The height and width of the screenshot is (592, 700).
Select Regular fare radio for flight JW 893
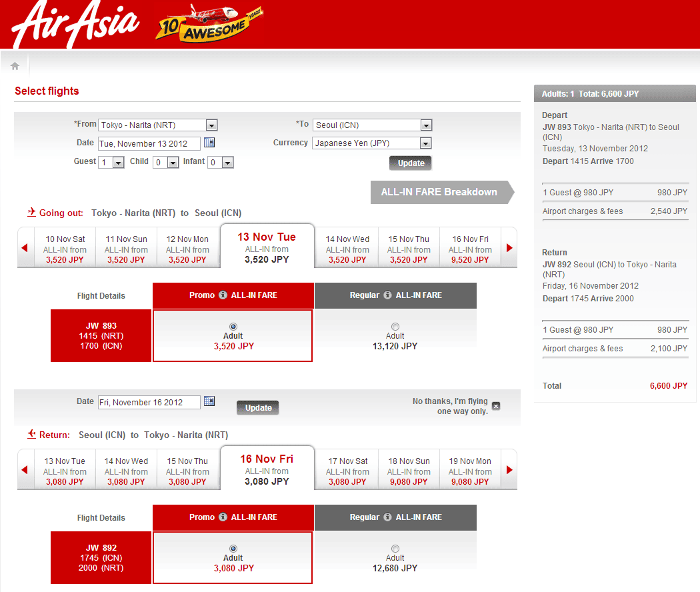[395, 326]
